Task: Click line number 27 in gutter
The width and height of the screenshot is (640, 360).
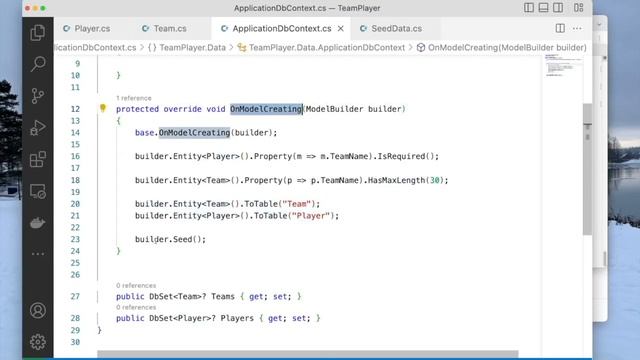Action: click(x=76, y=296)
